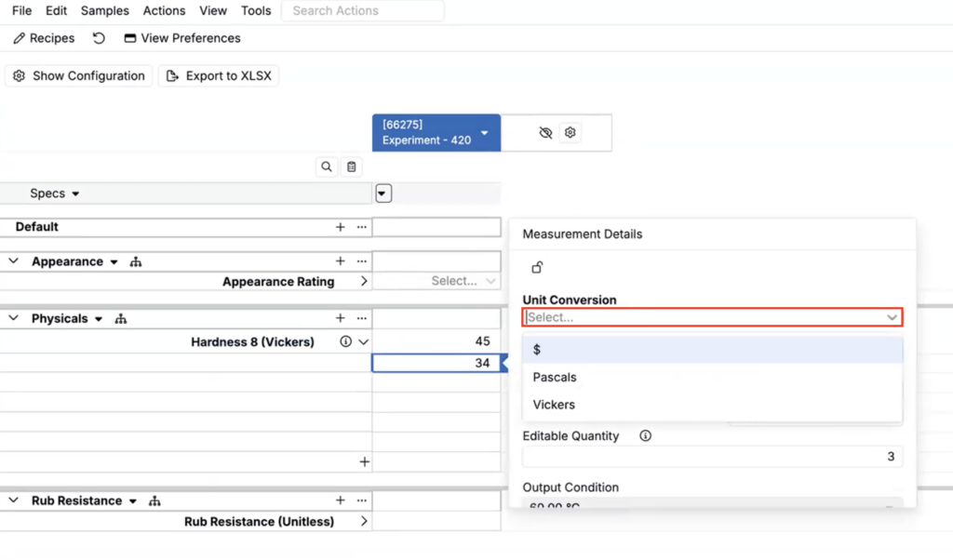Collapse the Physicals section
The height and width of the screenshot is (560, 953).
(13, 317)
